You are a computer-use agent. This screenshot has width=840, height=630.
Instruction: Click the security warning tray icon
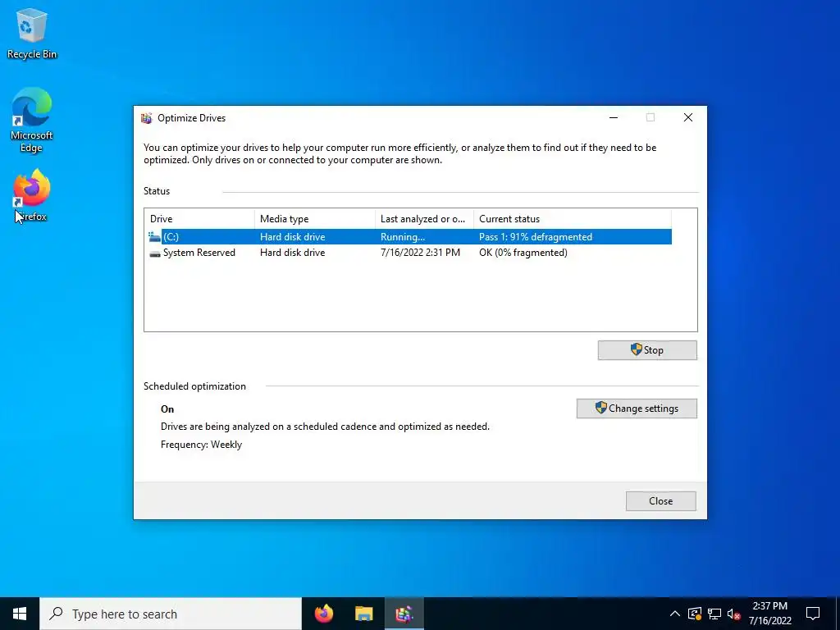click(x=695, y=614)
